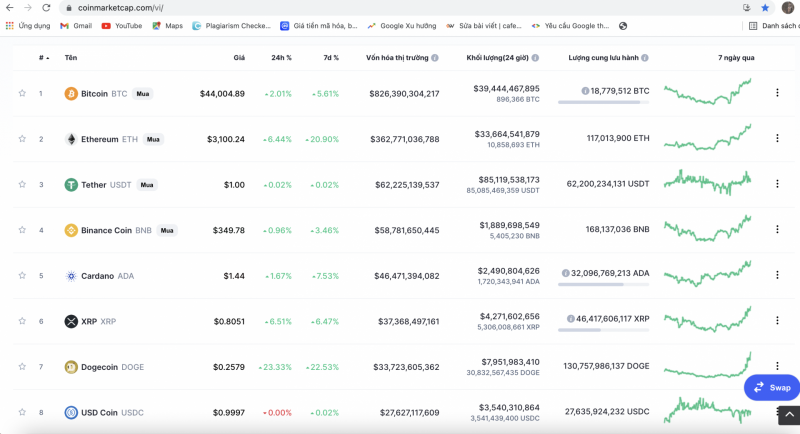The image size is (800, 434).
Task: Open the Yêu cầu Google bookmark
Action: (570, 25)
